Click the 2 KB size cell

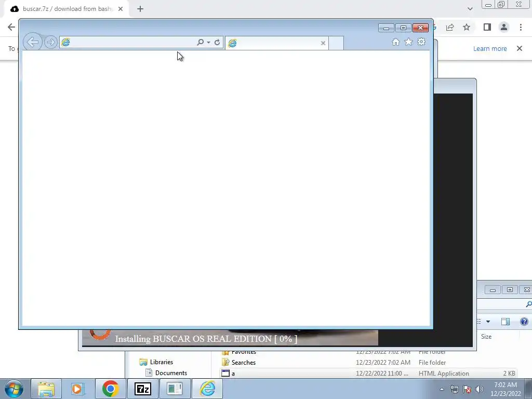(509, 373)
